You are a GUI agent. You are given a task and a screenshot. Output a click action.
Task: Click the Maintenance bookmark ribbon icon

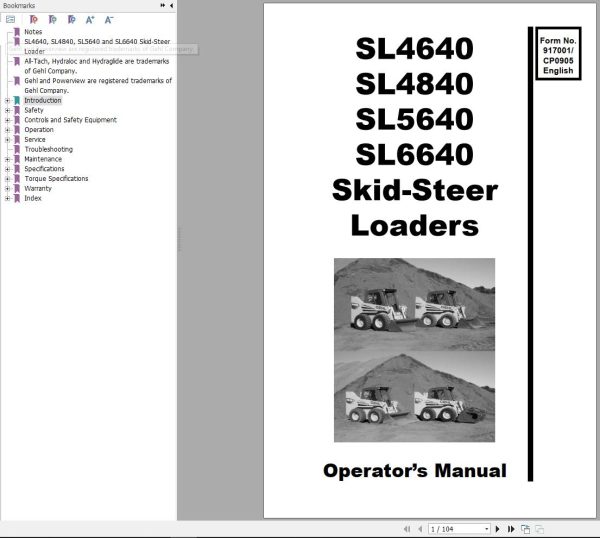(17, 159)
